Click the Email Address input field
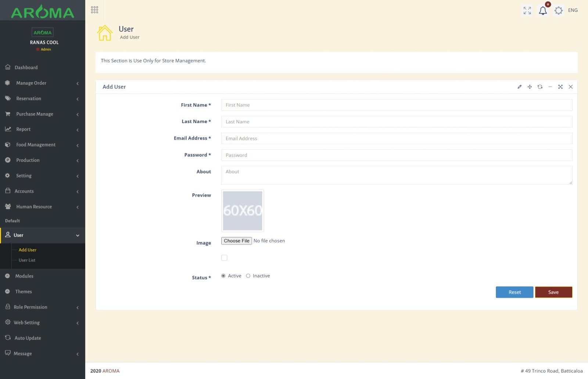The image size is (588, 379). point(396,138)
